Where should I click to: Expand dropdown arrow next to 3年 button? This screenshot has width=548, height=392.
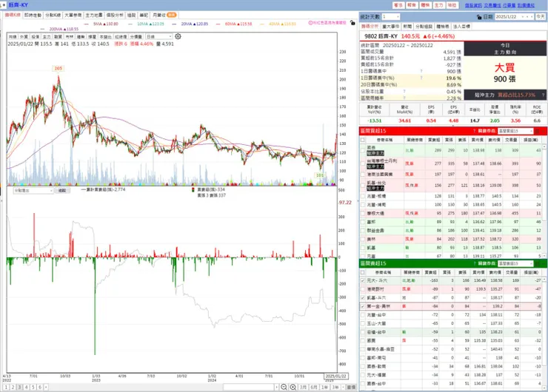[x=343, y=387]
